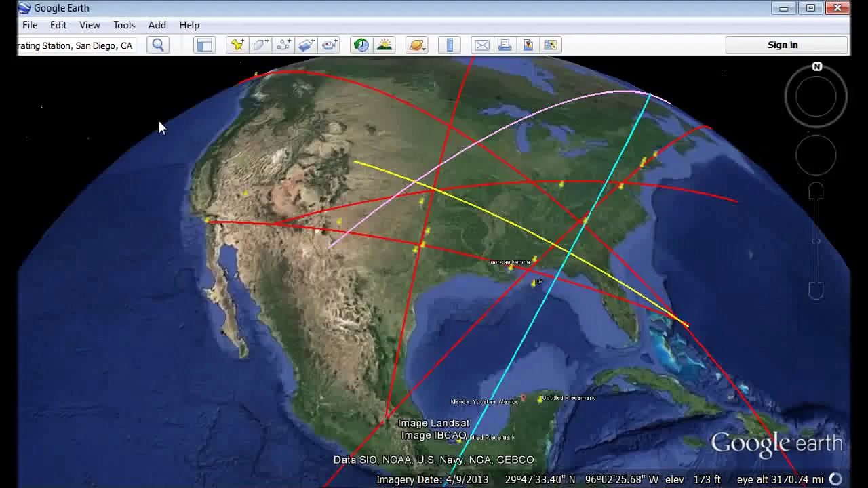Viewport: 868px width, 488px height.
Task: Select the Add Path tool
Action: (x=283, y=45)
